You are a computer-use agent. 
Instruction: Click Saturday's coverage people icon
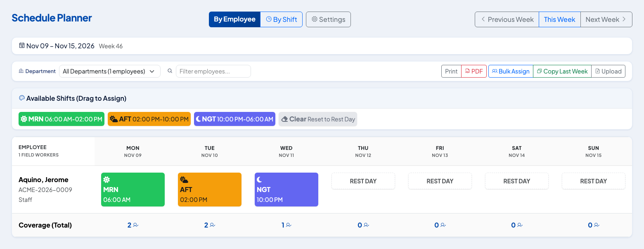[x=520, y=225]
